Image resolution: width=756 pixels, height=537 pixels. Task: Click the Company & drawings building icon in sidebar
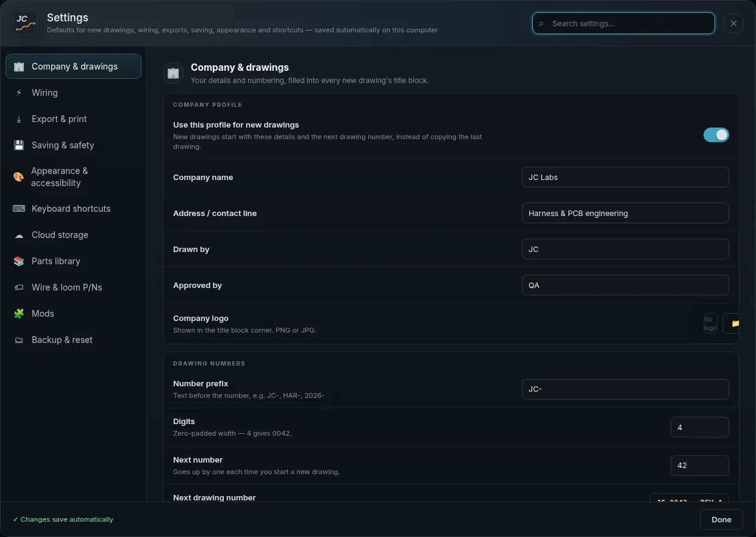pyautogui.click(x=19, y=67)
